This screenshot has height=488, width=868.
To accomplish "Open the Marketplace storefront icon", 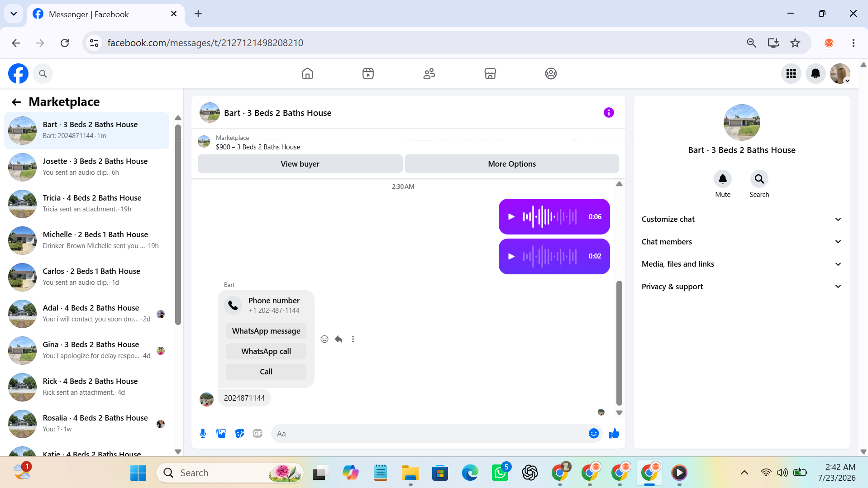I will click(490, 73).
